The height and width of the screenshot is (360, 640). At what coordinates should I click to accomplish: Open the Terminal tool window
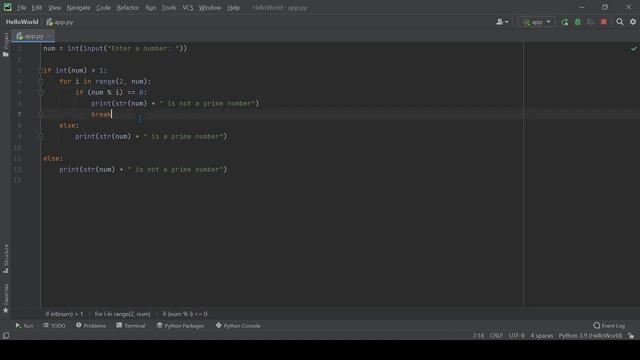(131, 326)
